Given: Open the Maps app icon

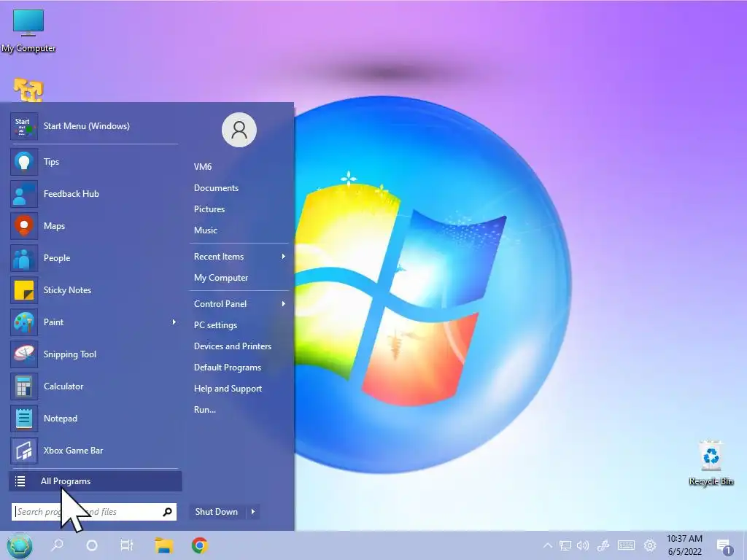Looking at the screenshot, I should [24, 226].
